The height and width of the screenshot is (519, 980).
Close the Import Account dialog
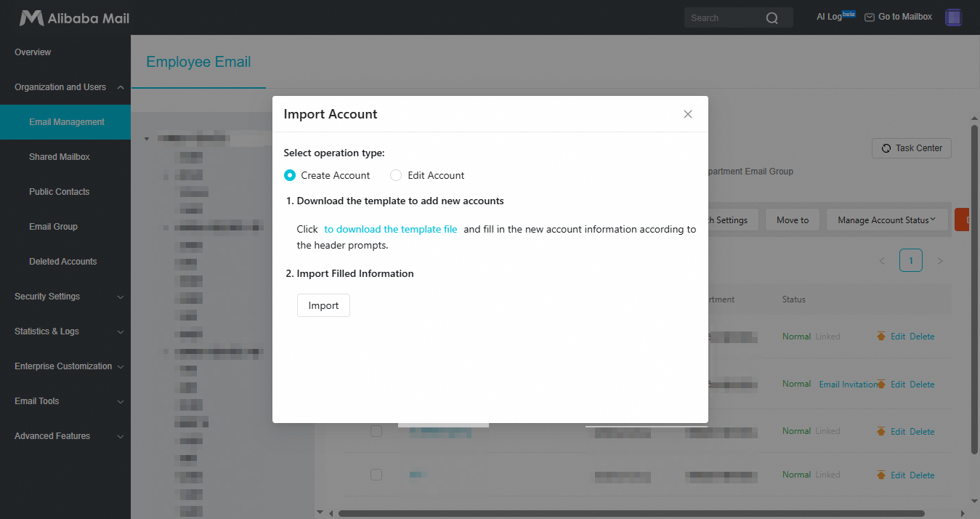point(688,114)
